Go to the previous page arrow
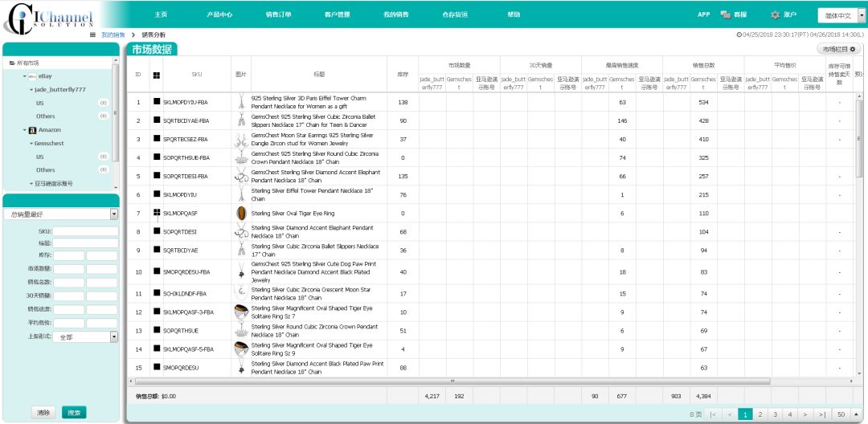This screenshot has height=424, width=868. [730, 414]
